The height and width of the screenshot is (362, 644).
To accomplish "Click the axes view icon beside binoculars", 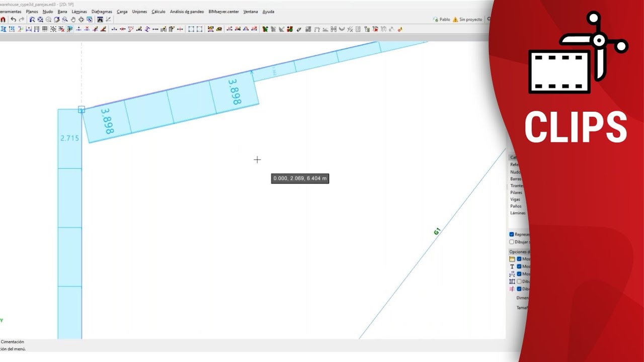I will pyautogui.click(x=108, y=20).
